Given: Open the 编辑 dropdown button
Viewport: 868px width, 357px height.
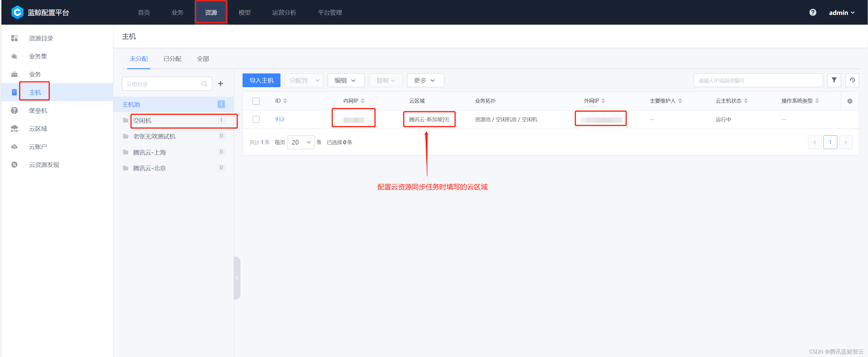Looking at the screenshot, I should (x=346, y=80).
